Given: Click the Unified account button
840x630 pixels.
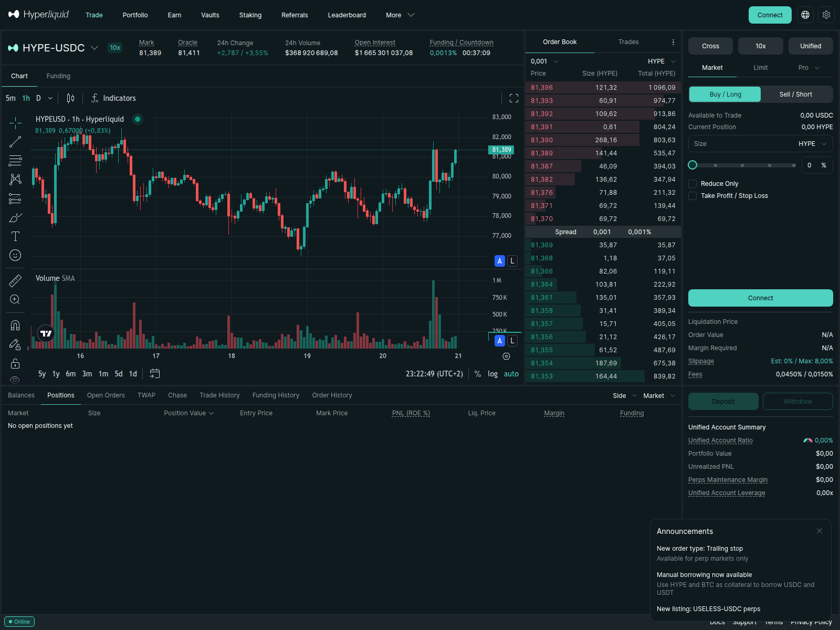Looking at the screenshot, I should click(x=811, y=46).
